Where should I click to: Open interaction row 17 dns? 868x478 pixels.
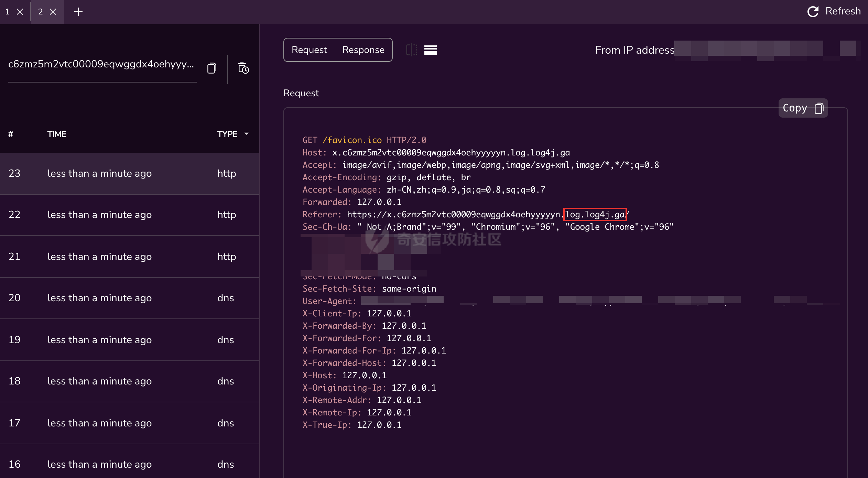coord(130,423)
